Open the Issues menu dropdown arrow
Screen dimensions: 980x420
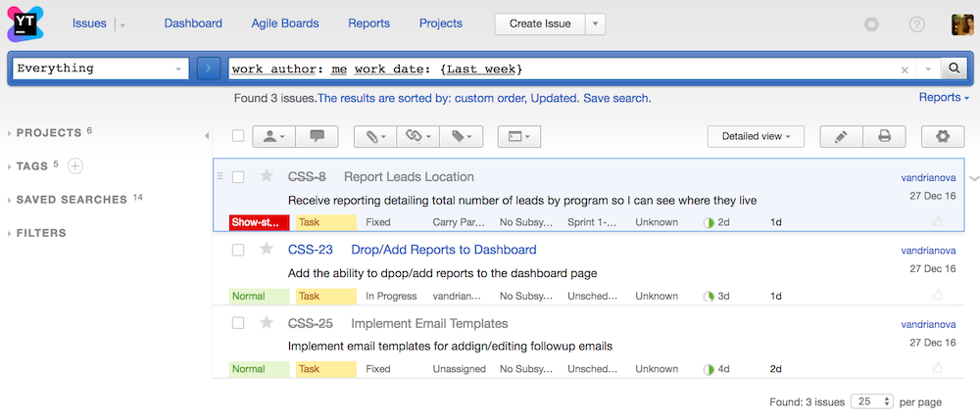click(122, 24)
